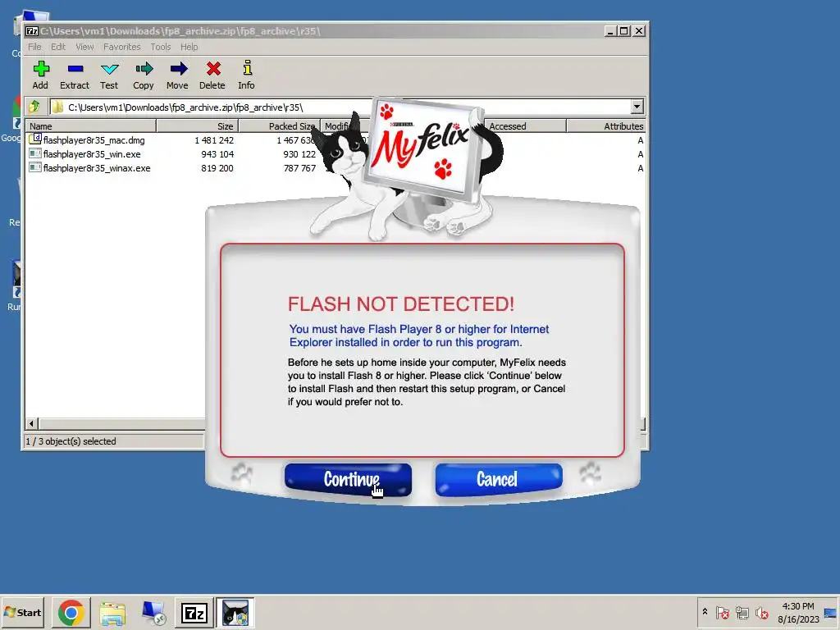Image resolution: width=840 pixels, height=630 pixels.
Task: Sort by the Name column header
Action: (x=90, y=126)
